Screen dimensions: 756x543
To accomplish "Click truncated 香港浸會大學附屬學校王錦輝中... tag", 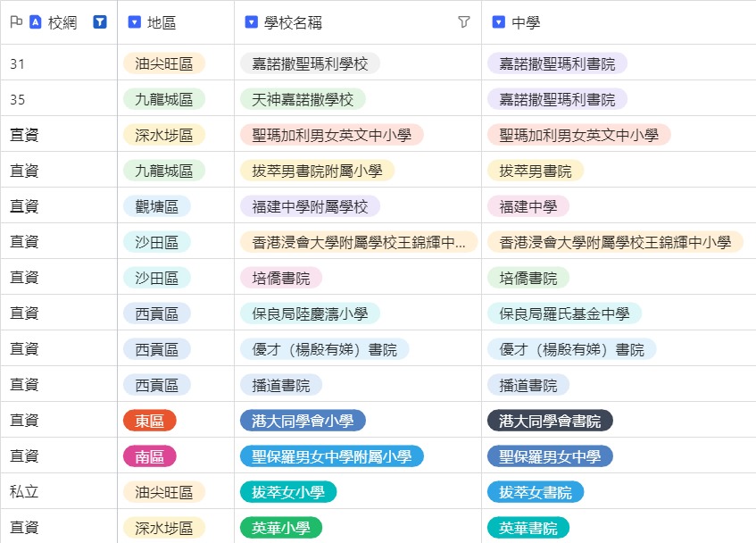I will [359, 242].
